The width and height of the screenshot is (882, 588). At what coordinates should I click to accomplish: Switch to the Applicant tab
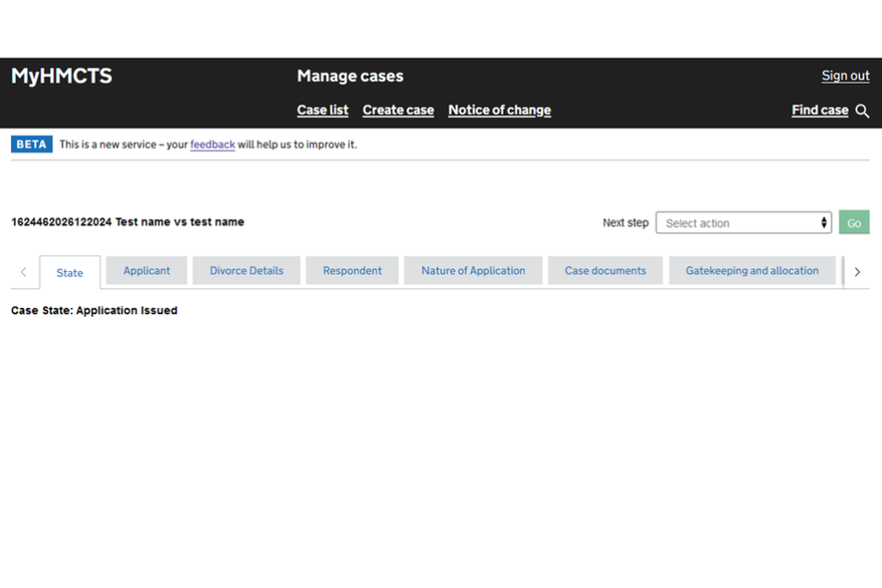tap(147, 271)
